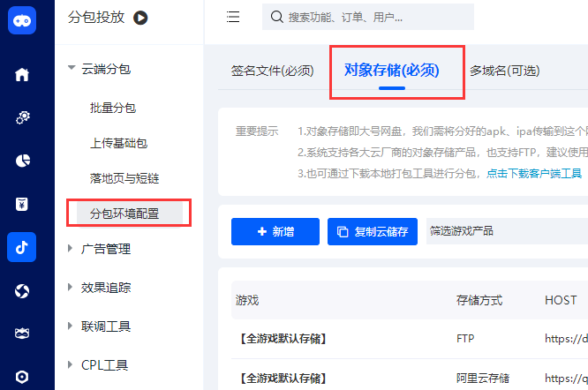Screen dimensions: 588x390
Task: Toggle the hamburger menu collapse icon
Action: (233, 17)
